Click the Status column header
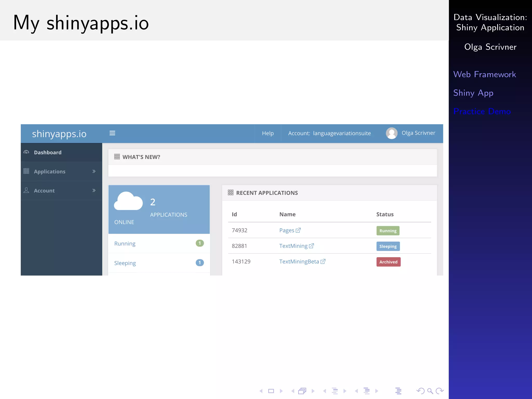The image size is (532, 399). (x=385, y=214)
